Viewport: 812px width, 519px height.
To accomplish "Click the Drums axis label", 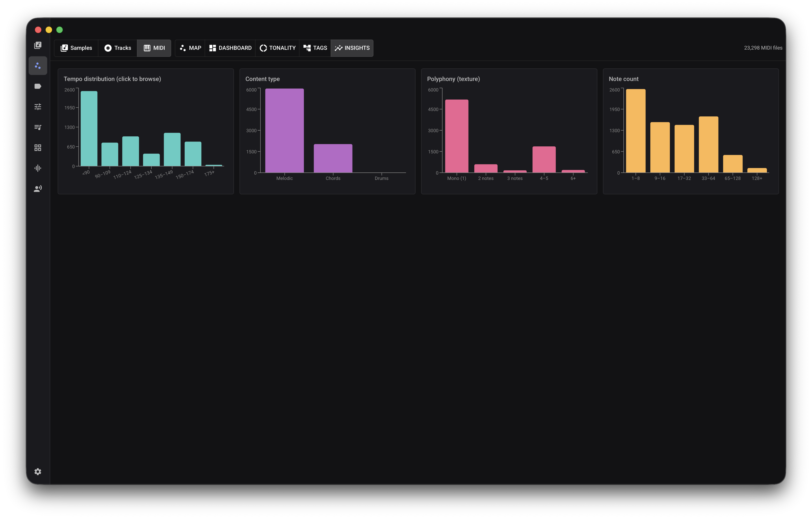I will [382, 178].
